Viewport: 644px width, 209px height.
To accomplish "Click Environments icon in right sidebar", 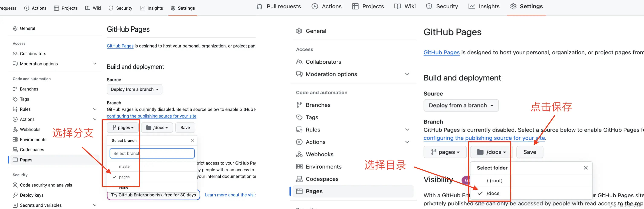I will click(x=299, y=167).
